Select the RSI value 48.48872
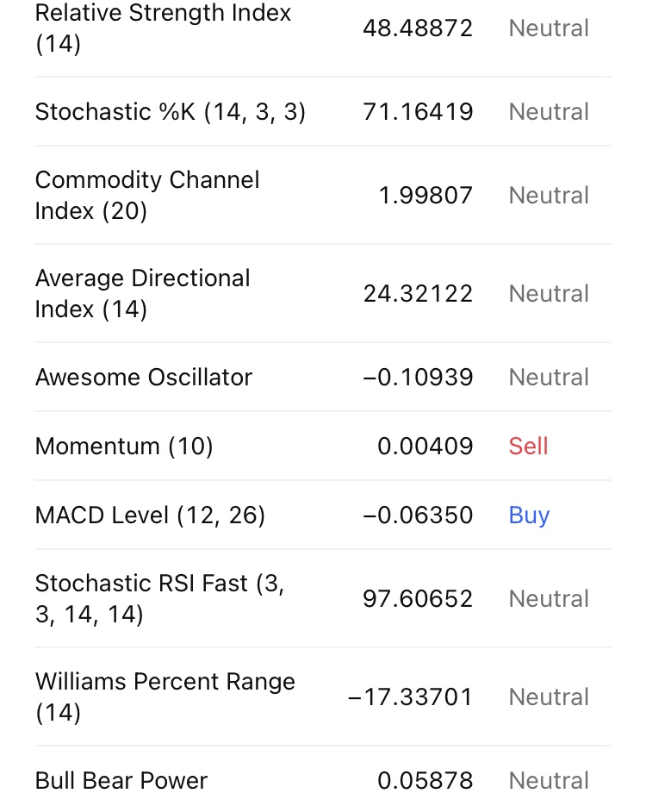646x812 pixels. (418, 28)
